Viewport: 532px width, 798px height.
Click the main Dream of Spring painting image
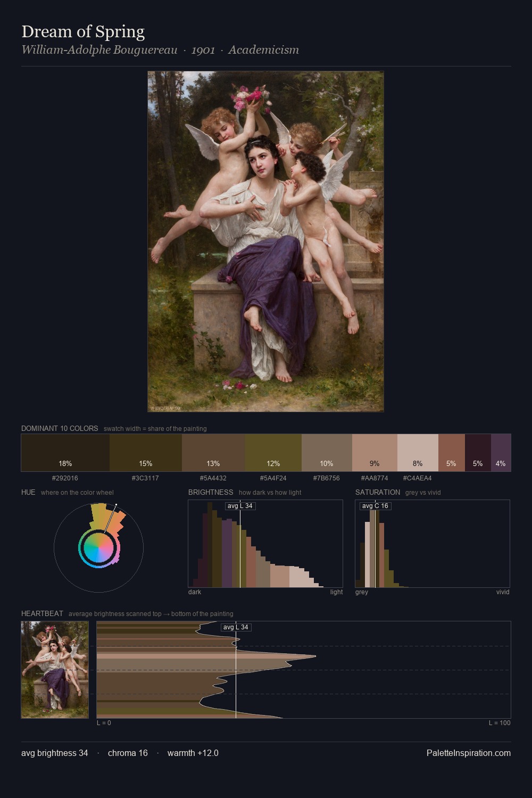265,242
